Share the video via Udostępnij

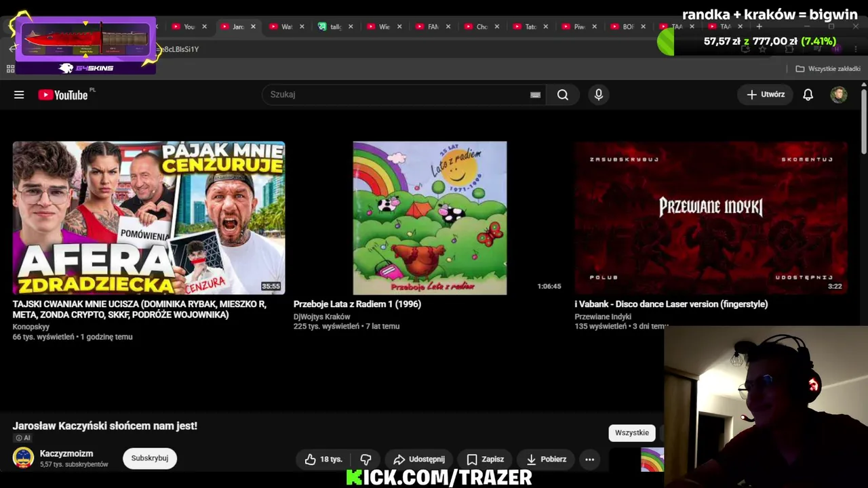click(x=419, y=459)
